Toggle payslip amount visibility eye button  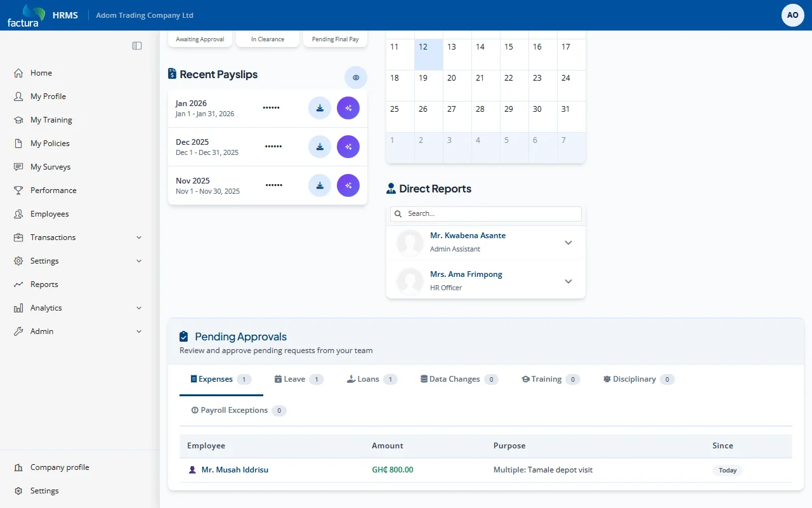(356, 77)
